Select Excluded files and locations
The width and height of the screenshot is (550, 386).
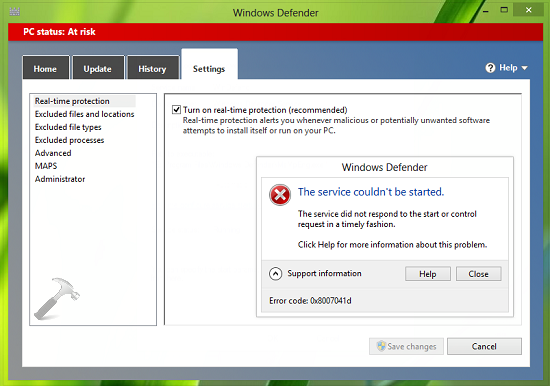point(84,114)
